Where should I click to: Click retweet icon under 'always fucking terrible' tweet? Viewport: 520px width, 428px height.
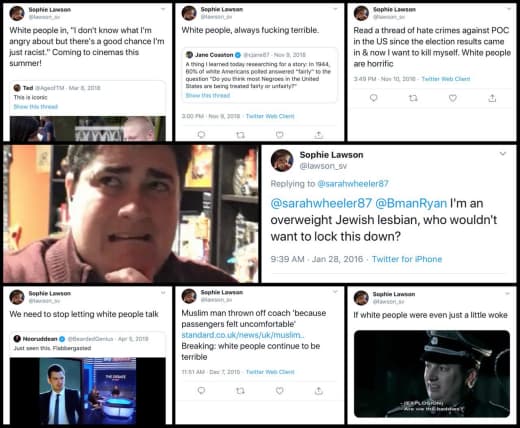[240, 135]
